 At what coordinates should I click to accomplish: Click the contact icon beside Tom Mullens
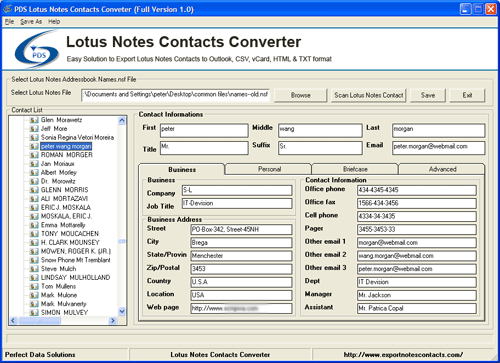tap(34, 286)
